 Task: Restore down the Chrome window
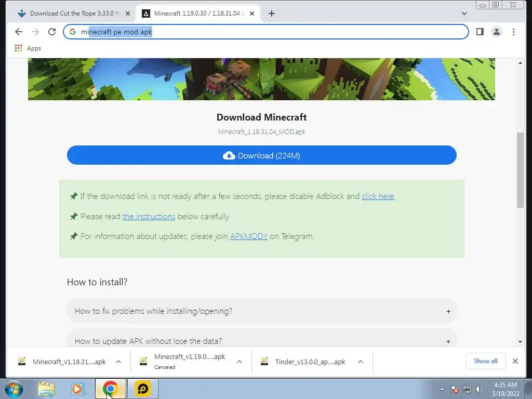click(496, 5)
